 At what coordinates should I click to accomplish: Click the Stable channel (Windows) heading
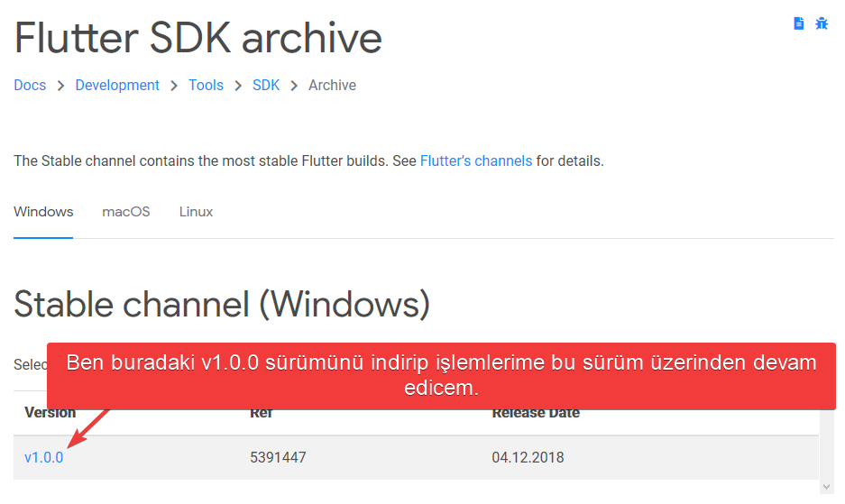coord(222,304)
